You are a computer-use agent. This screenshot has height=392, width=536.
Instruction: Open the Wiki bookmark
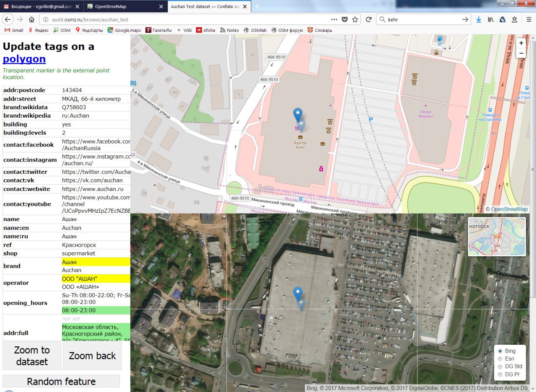(x=184, y=30)
